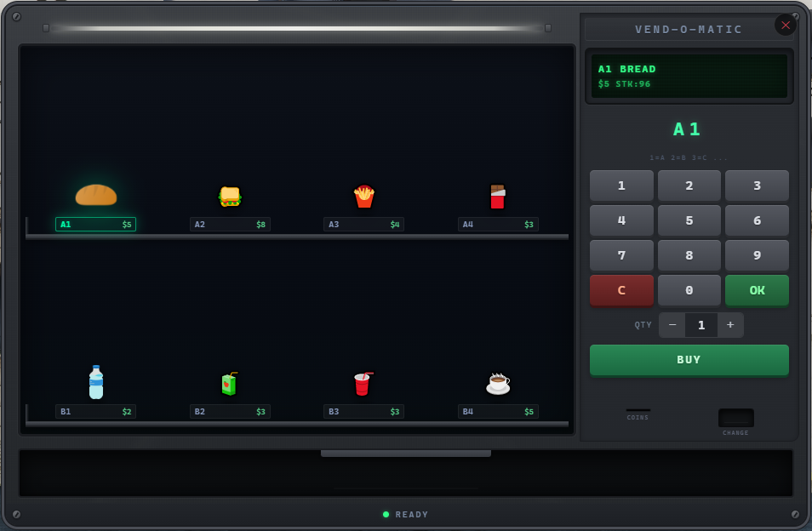This screenshot has width=812, height=531.
Task: Increase quantity with the plus stepper
Action: tap(730, 324)
